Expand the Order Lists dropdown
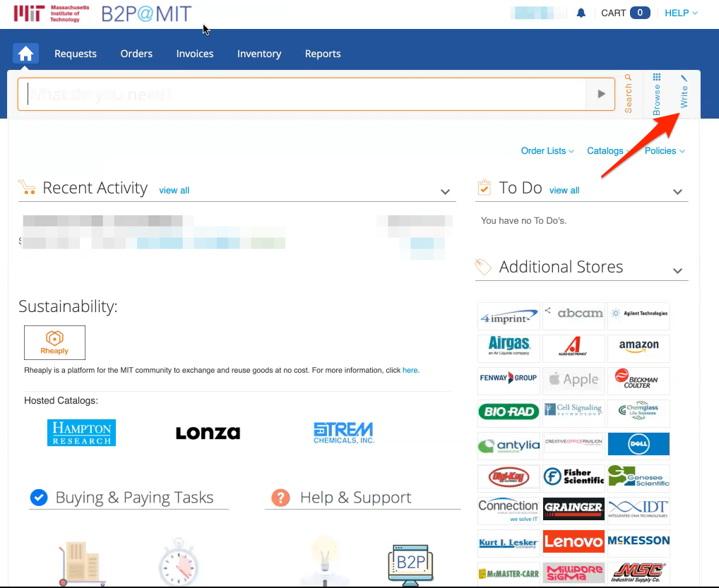The image size is (719, 588). 547,151
